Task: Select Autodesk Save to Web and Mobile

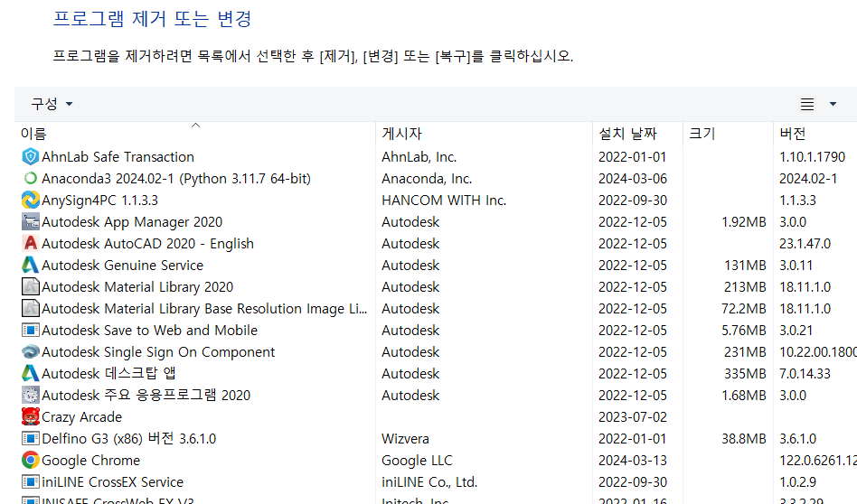Action: click(x=149, y=331)
